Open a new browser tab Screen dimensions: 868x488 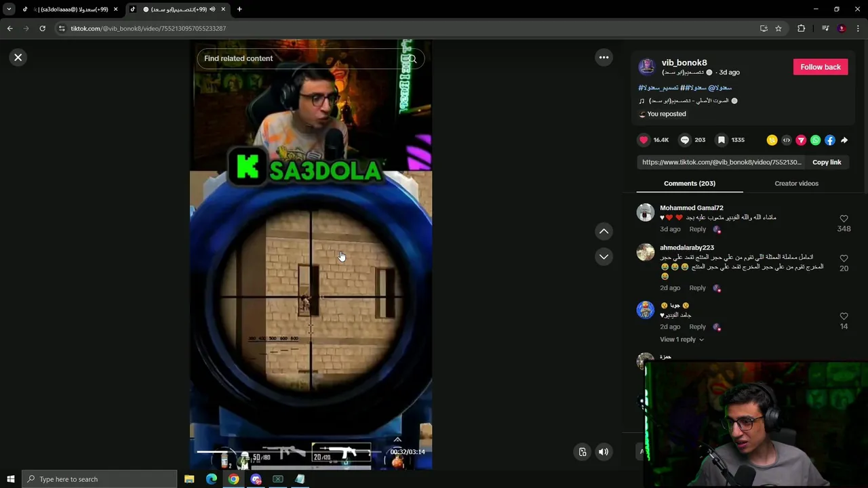(x=239, y=9)
